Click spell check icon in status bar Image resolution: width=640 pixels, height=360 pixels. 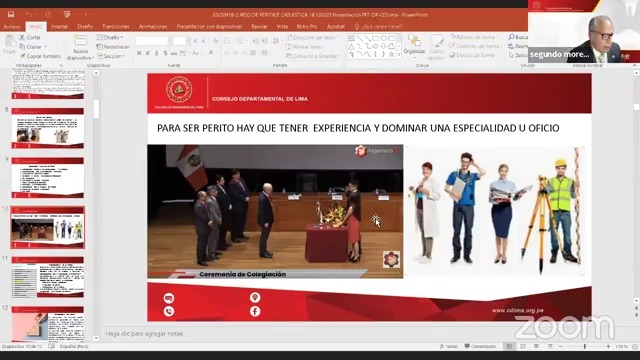[x=51, y=346]
